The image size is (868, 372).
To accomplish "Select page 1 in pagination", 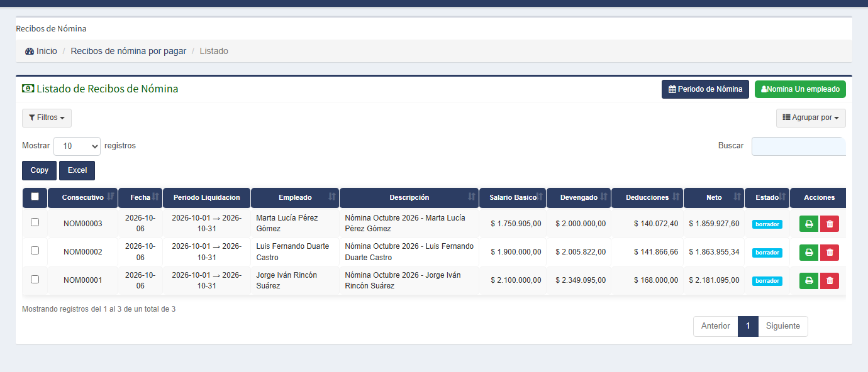I will pyautogui.click(x=748, y=326).
